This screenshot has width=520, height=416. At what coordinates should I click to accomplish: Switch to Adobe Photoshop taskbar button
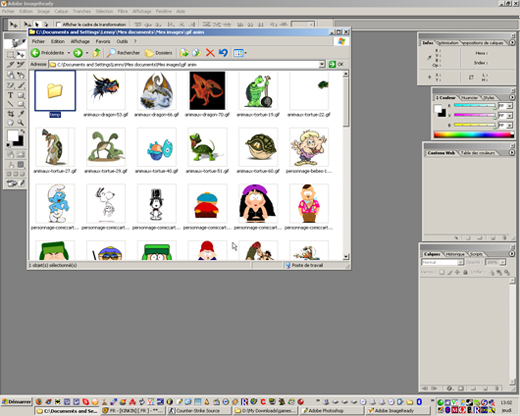(331, 411)
